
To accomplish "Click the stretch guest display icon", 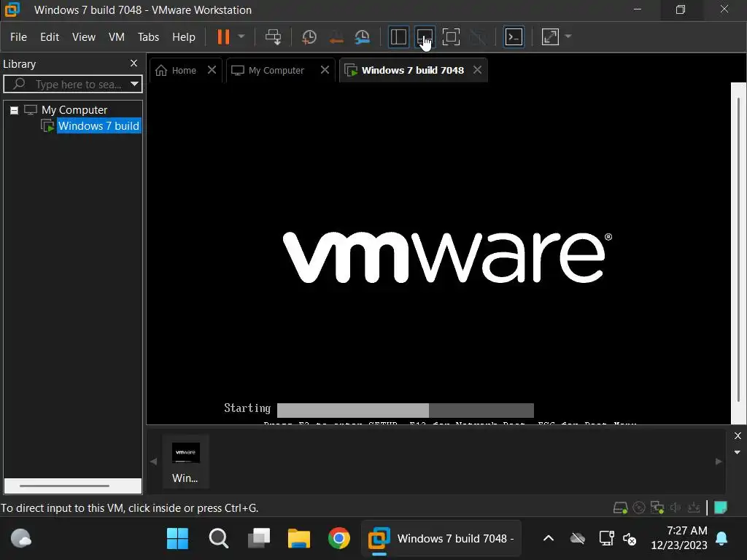I will coord(550,36).
